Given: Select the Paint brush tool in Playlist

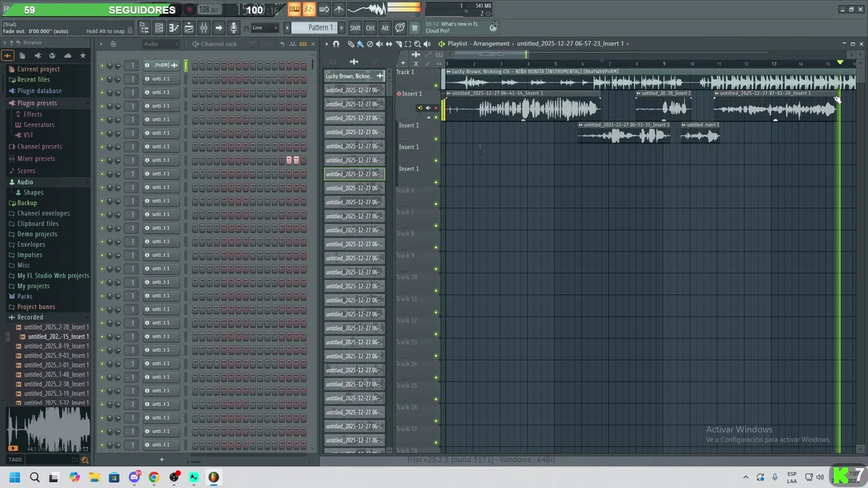Looking at the screenshot, I should pos(360,44).
